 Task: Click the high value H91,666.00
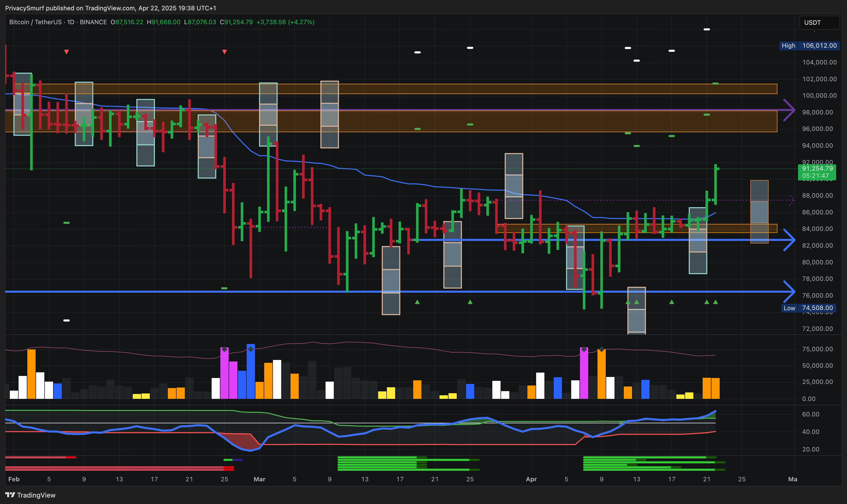(x=163, y=22)
